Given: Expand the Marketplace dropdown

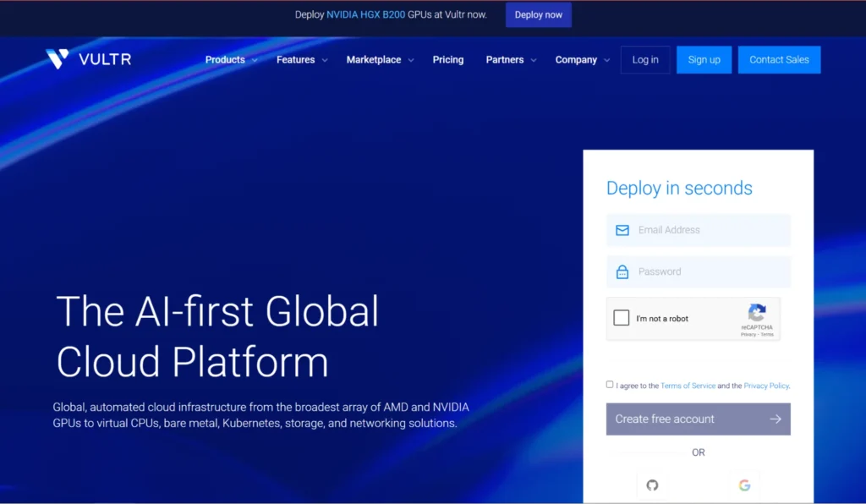Looking at the screenshot, I should (x=380, y=60).
